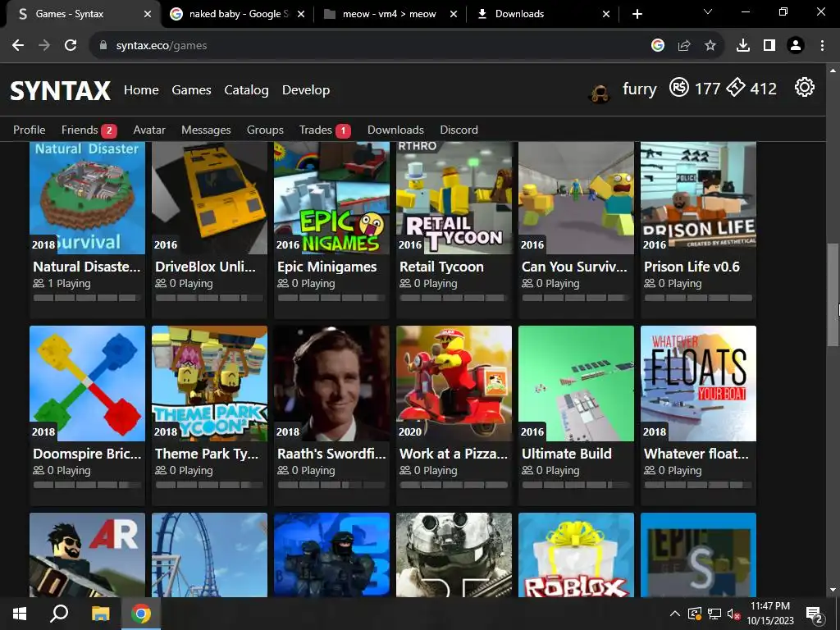Click the Chrome taskbar icon
Screen dimensions: 840x630
pyautogui.click(x=141, y=614)
